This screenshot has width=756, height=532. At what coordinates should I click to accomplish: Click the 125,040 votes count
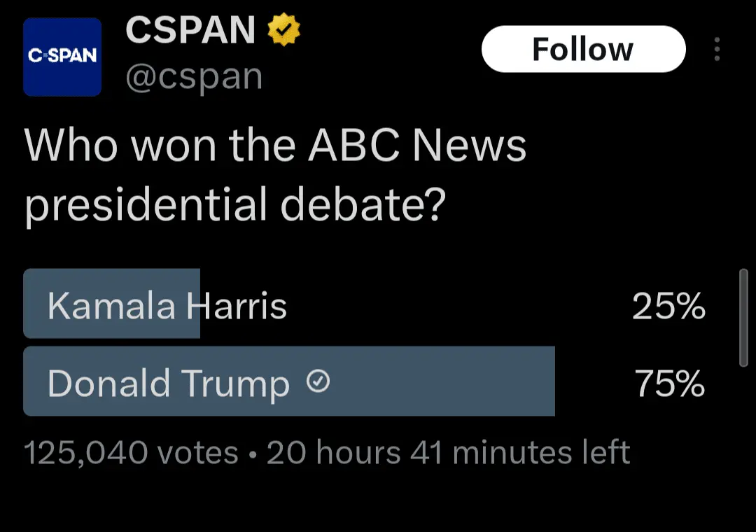point(131,453)
